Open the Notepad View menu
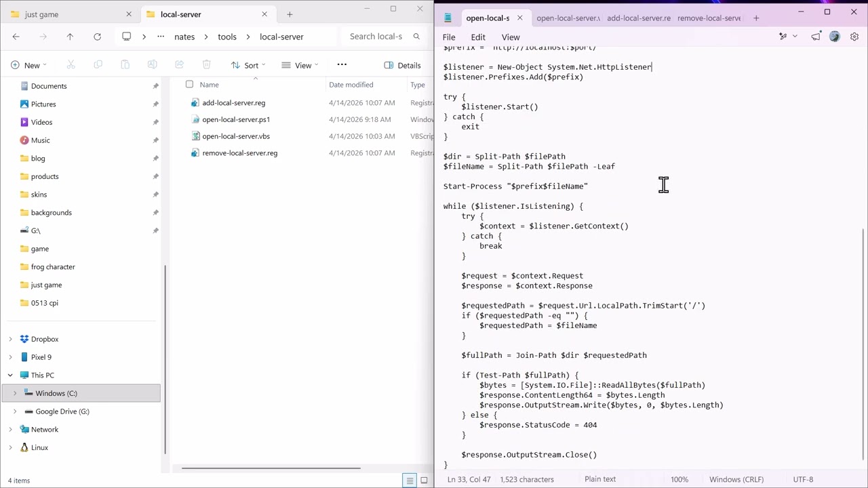Screen dimensions: 868x488 (x=511, y=37)
